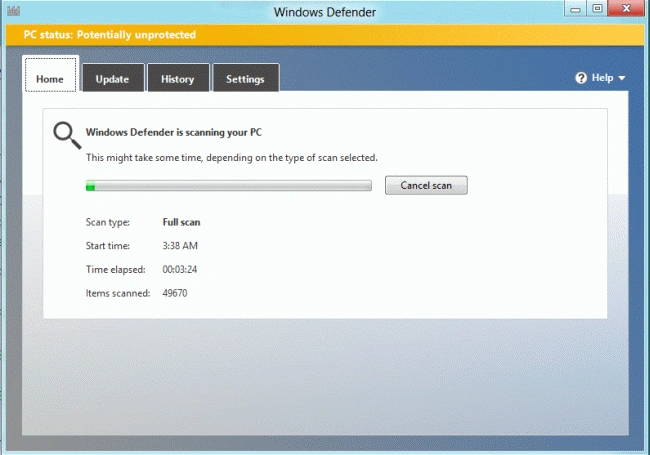This screenshot has height=455, width=650.
Task: Click the Help question mark icon
Action: click(581, 78)
